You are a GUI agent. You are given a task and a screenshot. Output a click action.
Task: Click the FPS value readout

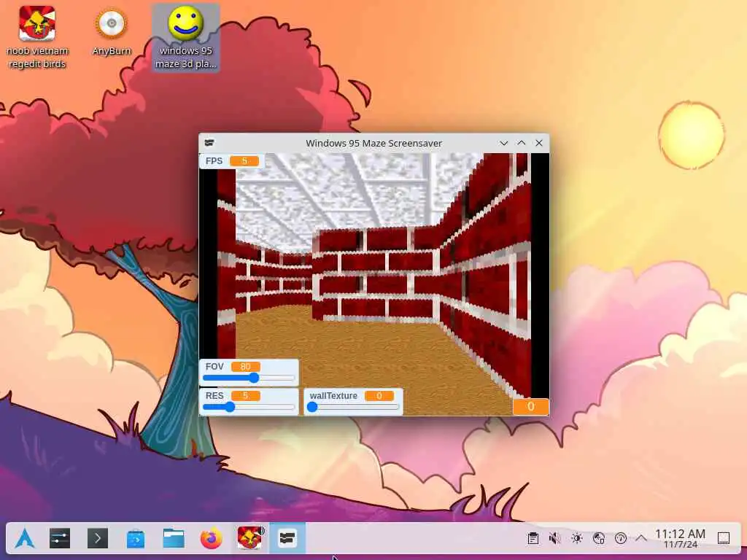[244, 161]
